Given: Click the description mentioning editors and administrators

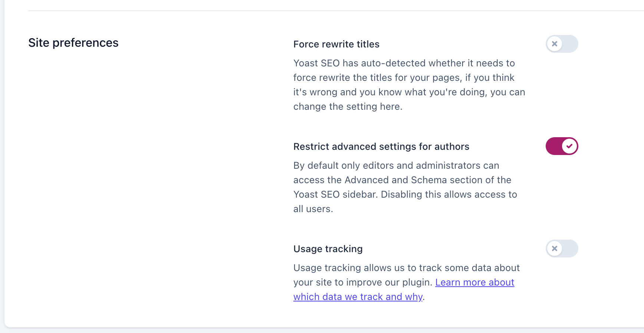Looking at the screenshot, I should [405, 187].
